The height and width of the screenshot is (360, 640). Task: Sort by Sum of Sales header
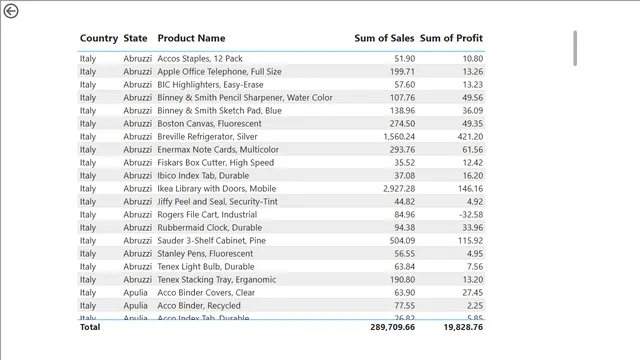pos(384,38)
